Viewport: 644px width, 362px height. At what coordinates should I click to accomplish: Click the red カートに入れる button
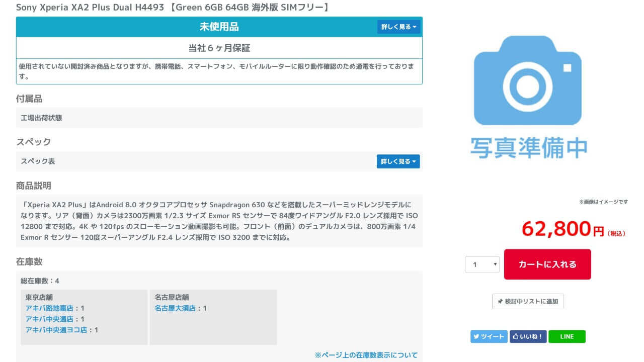(547, 264)
